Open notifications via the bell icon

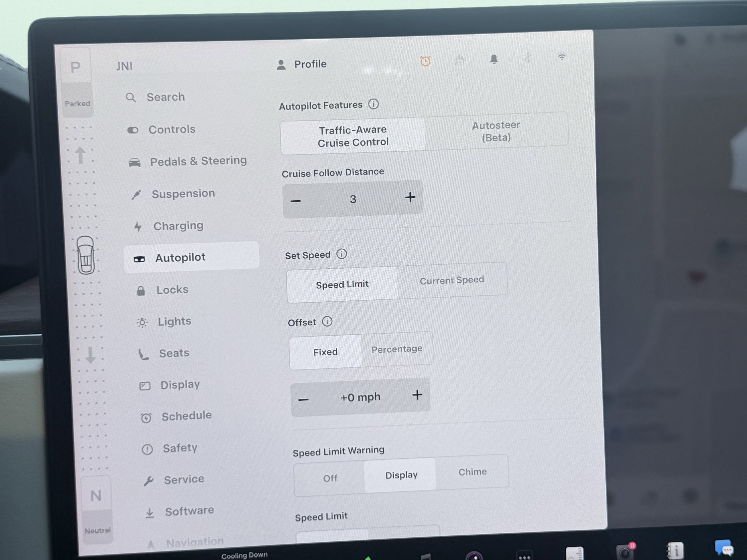pyautogui.click(x=494, y=60)
